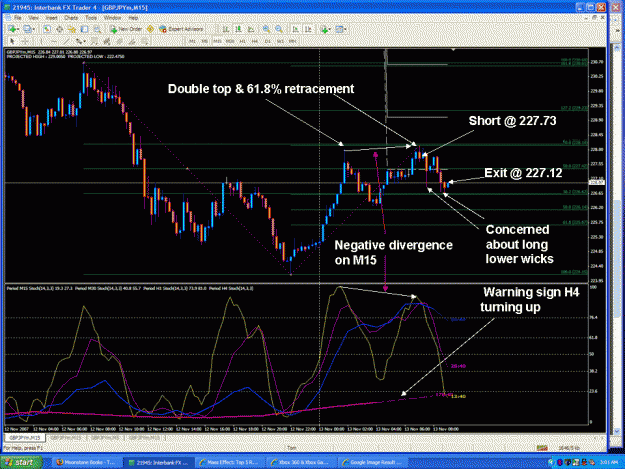
Task: Select the Horizontal Line drawing tool
Action: (x=54, y=41)
